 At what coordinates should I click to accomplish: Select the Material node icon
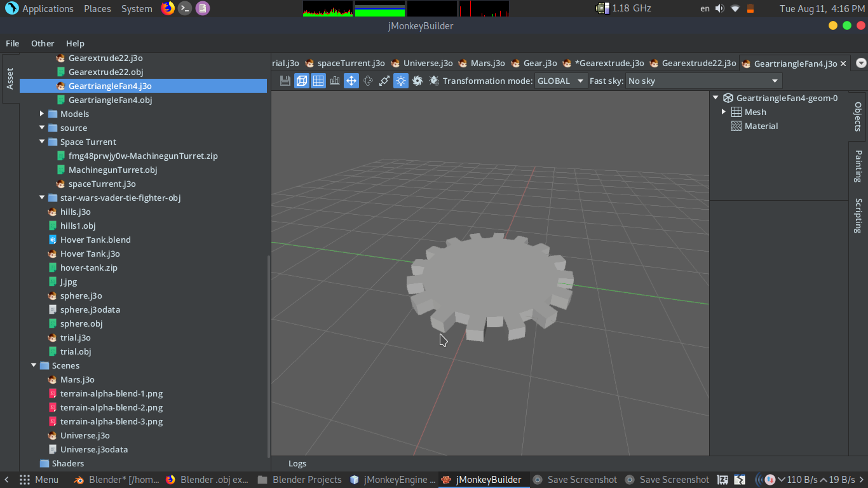(736, 126)
